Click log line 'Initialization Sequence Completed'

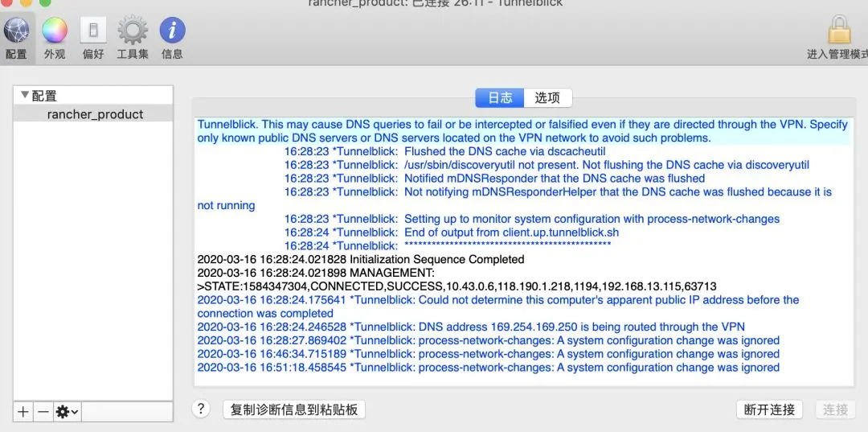360,259
